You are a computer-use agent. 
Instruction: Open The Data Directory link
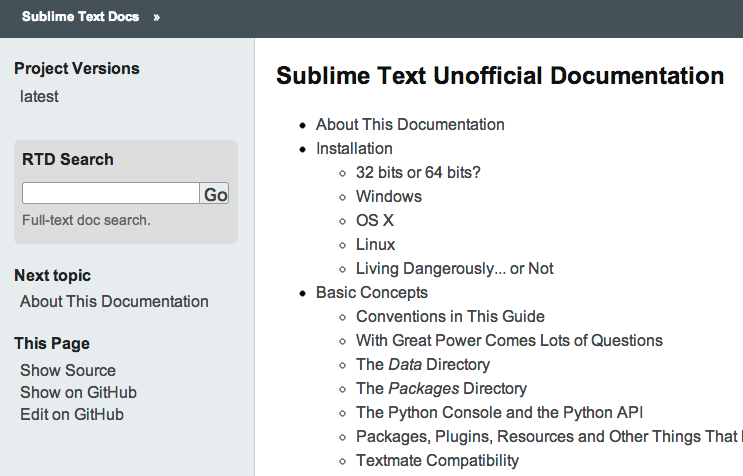(x=423, y=364)
